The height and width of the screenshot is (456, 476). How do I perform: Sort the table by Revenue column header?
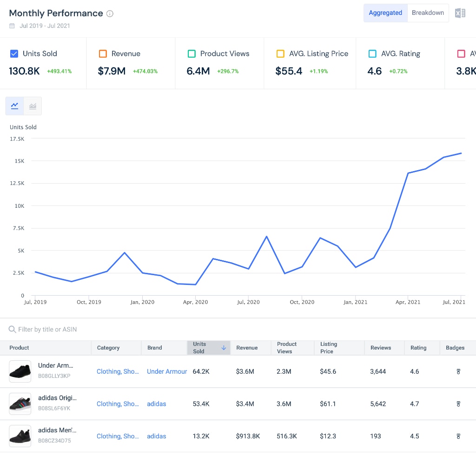(246, 348)
